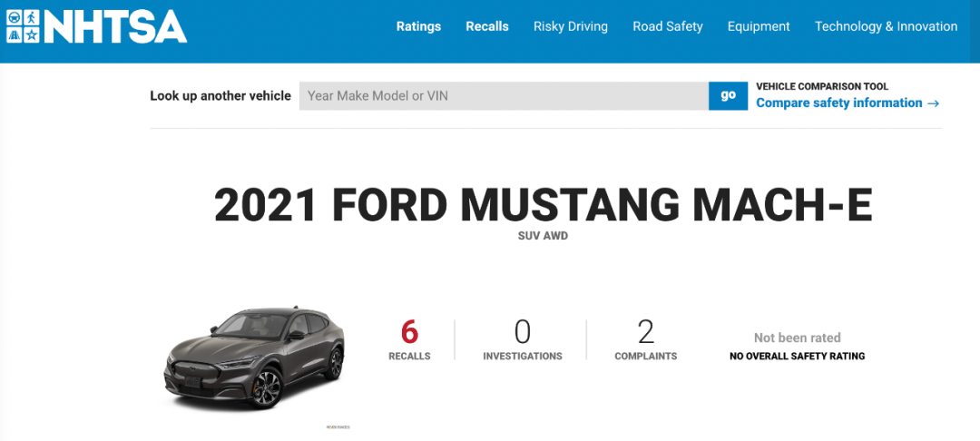
Task: Click the VEHICLE COMPARISON TOOL label
Action: [x=822, y=87]
